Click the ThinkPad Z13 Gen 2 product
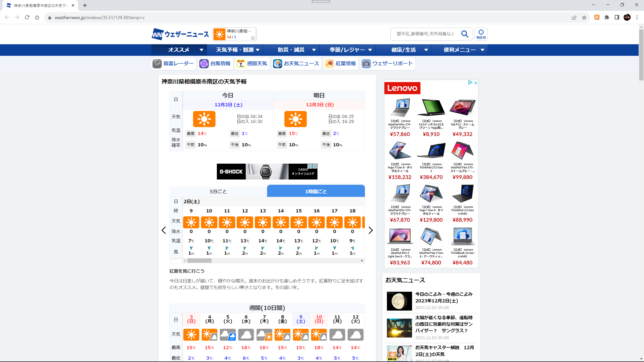The image size is (644, 362). [x=431, y=160]
